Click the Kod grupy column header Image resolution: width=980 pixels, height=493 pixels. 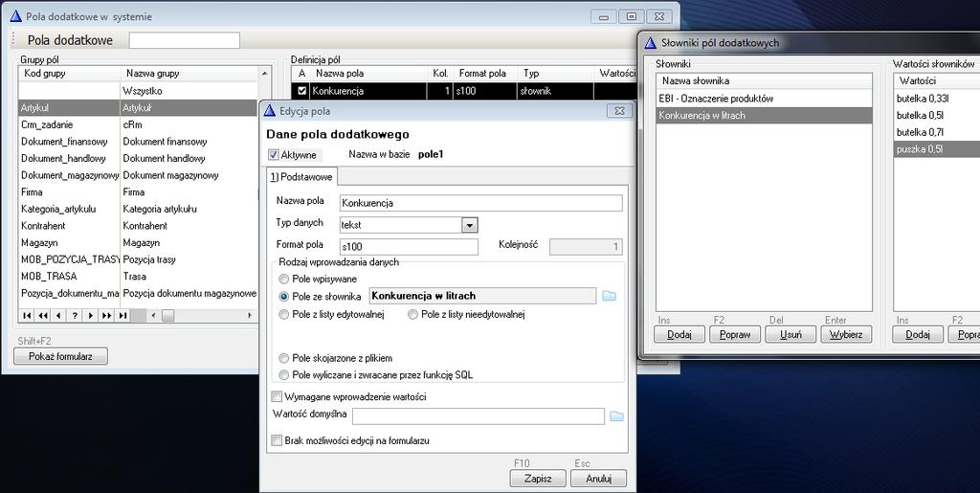pyautogui.click(x=69, y=73)
